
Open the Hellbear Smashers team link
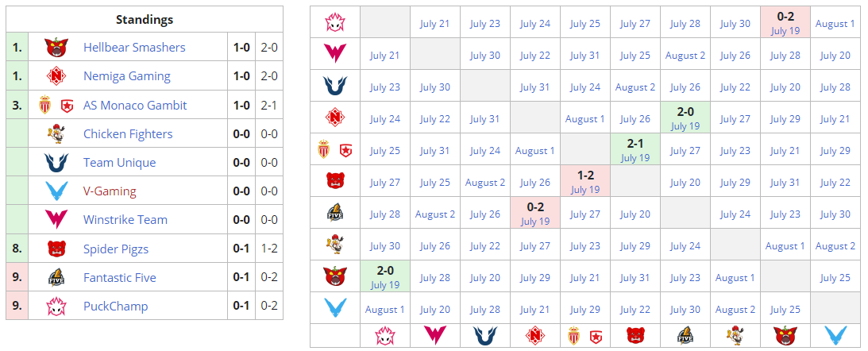coord(134,48)
